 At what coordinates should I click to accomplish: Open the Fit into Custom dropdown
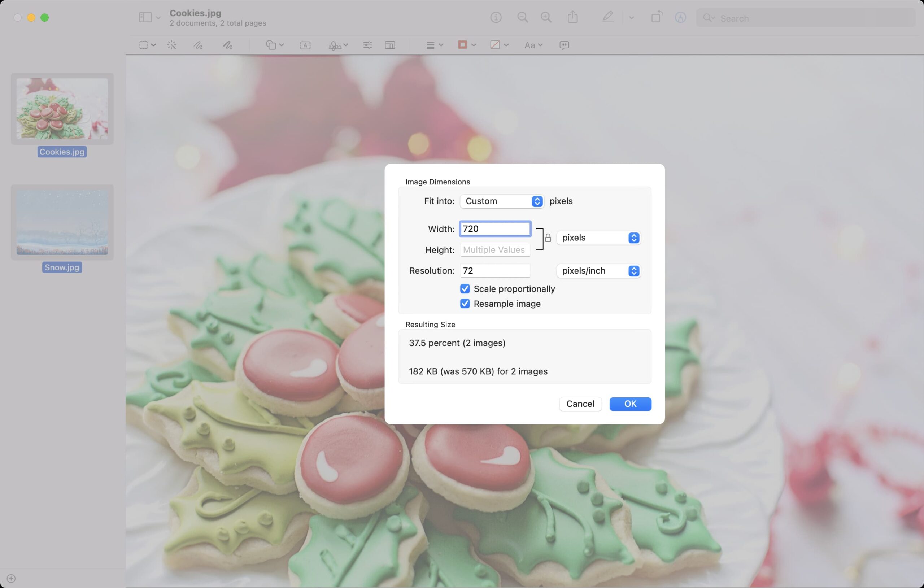pyautogui.click(x=502, y=201)
